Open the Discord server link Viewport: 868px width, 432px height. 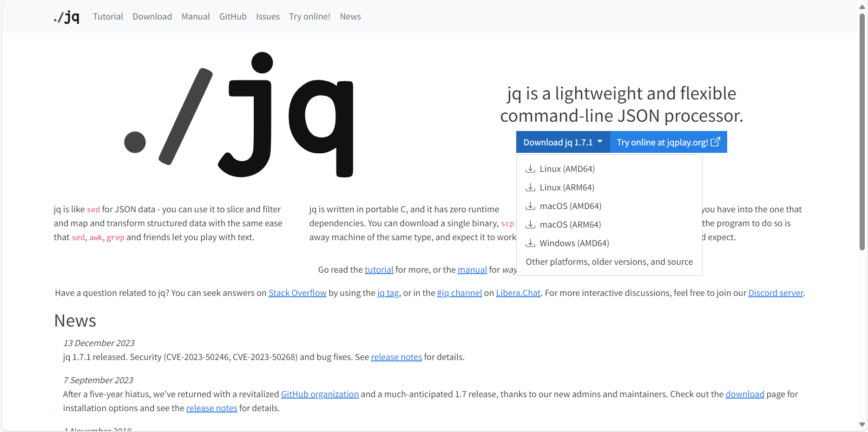click(776, 293)
